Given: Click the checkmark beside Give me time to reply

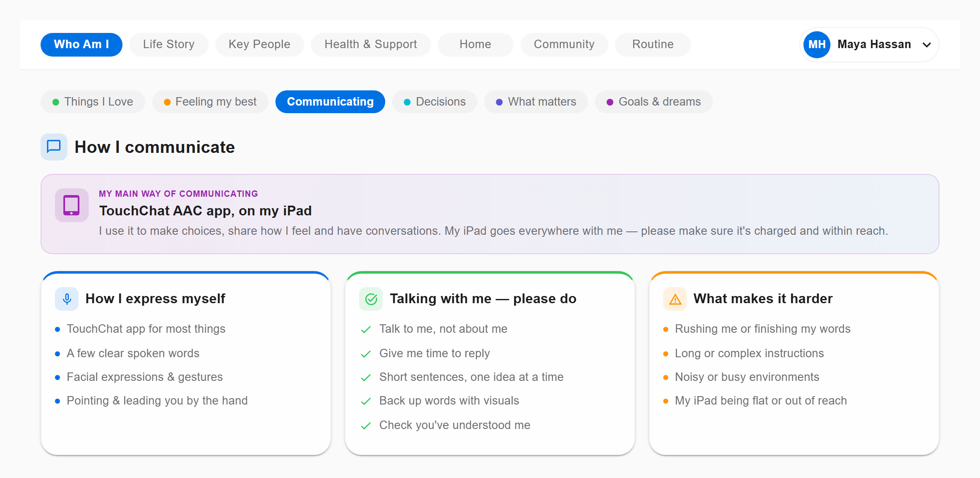Looking at the screenshot, I should click(x=366, y=354).
